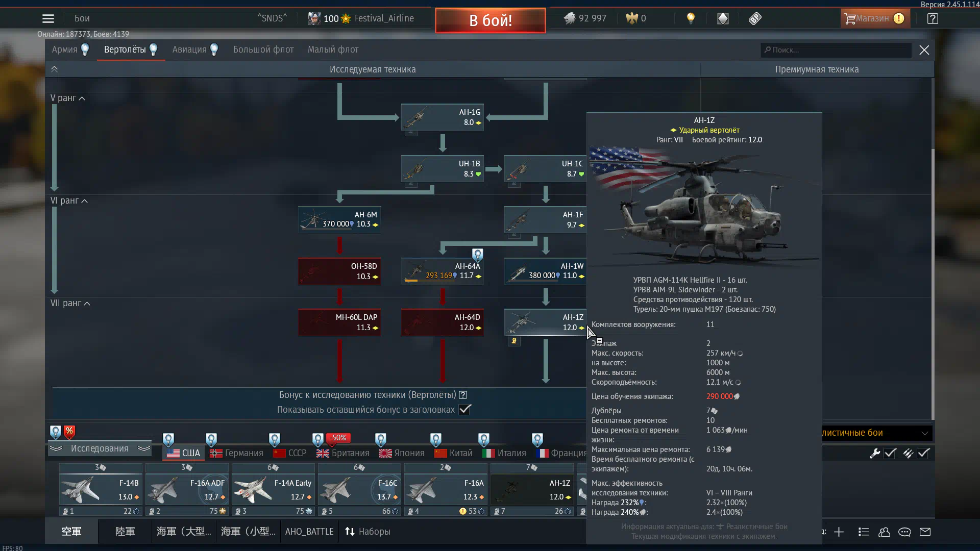Switch to the Малый флот tab
The image size is (980, 551).
333,49
